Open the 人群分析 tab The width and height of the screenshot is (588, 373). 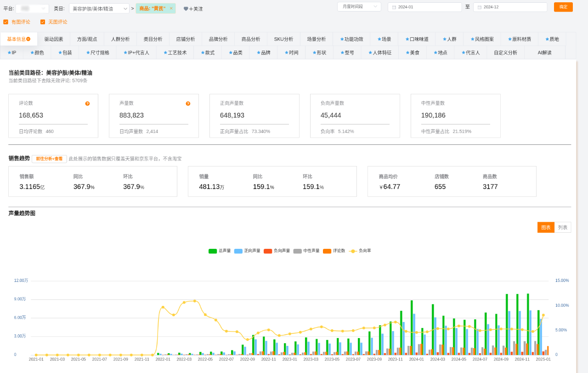(120, 39)
